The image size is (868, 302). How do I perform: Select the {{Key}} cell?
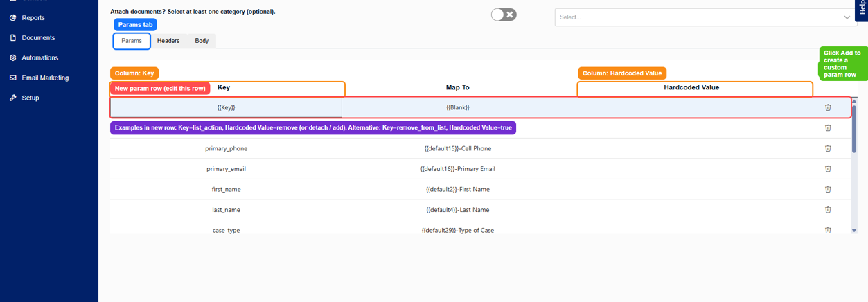point(226,107)
